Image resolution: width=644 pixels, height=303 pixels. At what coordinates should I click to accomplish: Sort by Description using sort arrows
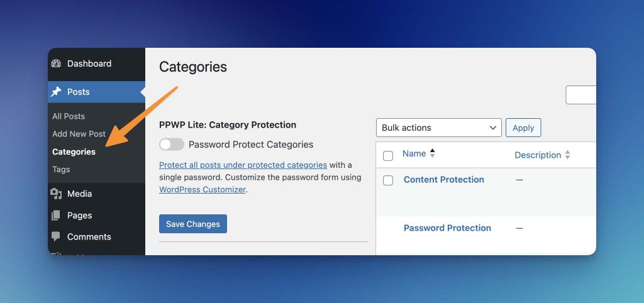click(568, 155)
